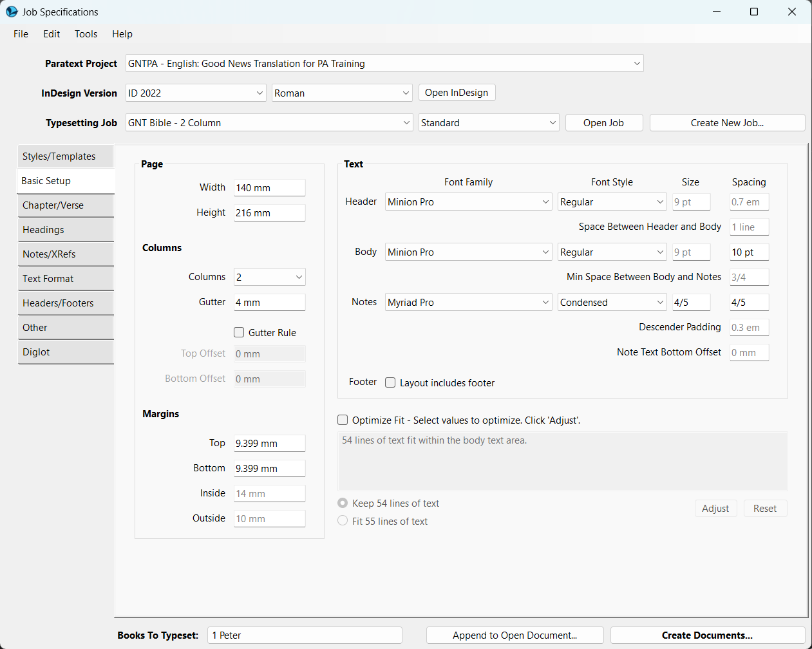Viewport: 812px width, 649px height.
Task: Open the Columns count dropdown
Action: tap(269, 277)
